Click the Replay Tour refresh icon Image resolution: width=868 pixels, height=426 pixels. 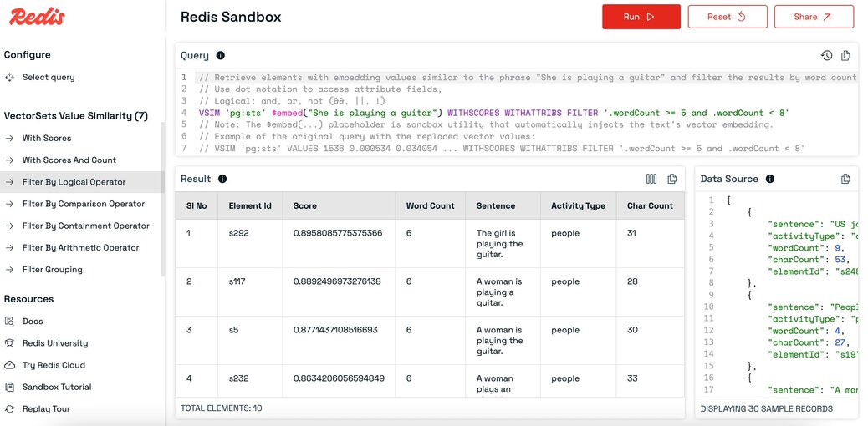pyautogui.click(x=9, y=409)
